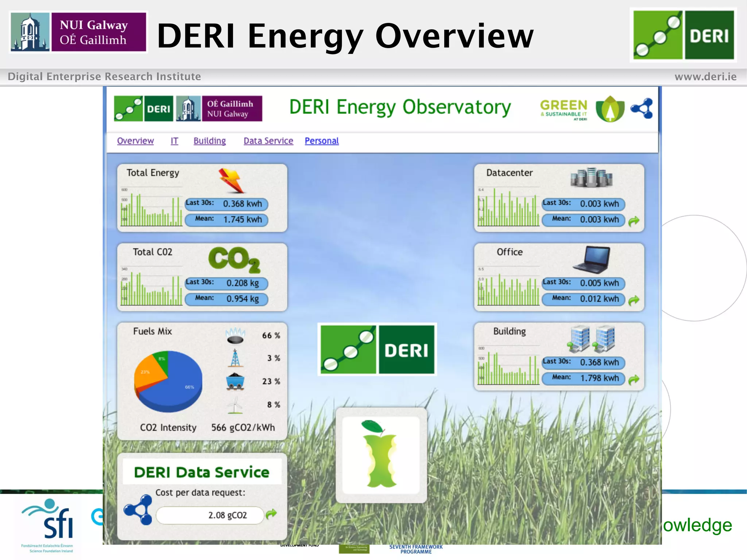747x560 pixels.
Task: Click the DERI Data Service heading
Action: click(x=202, y=472)
